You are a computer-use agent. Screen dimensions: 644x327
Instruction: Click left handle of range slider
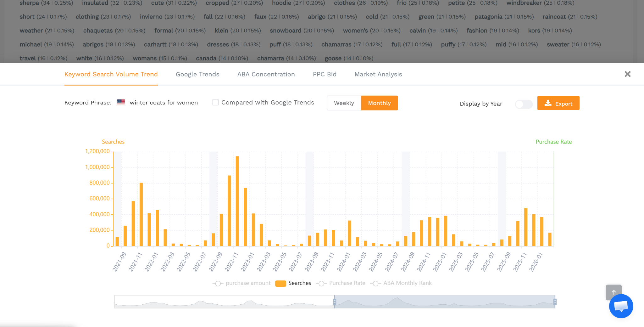coord(335,302)
